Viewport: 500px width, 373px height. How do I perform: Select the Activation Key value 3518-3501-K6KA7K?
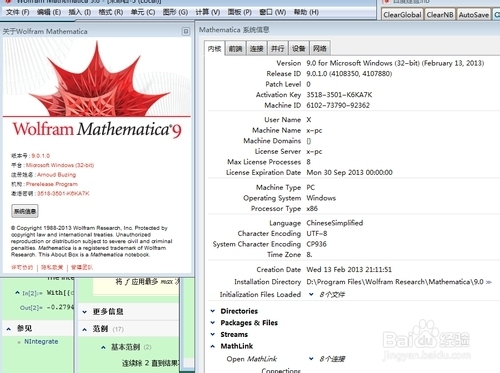339,95
